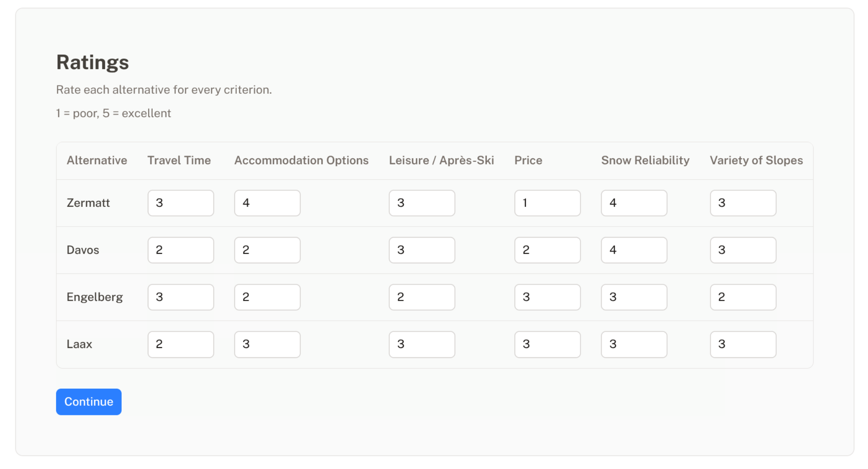Select Laax Travel Time rating input
The width and height of the screenshot is (868, 469).
tap(180, 344)
